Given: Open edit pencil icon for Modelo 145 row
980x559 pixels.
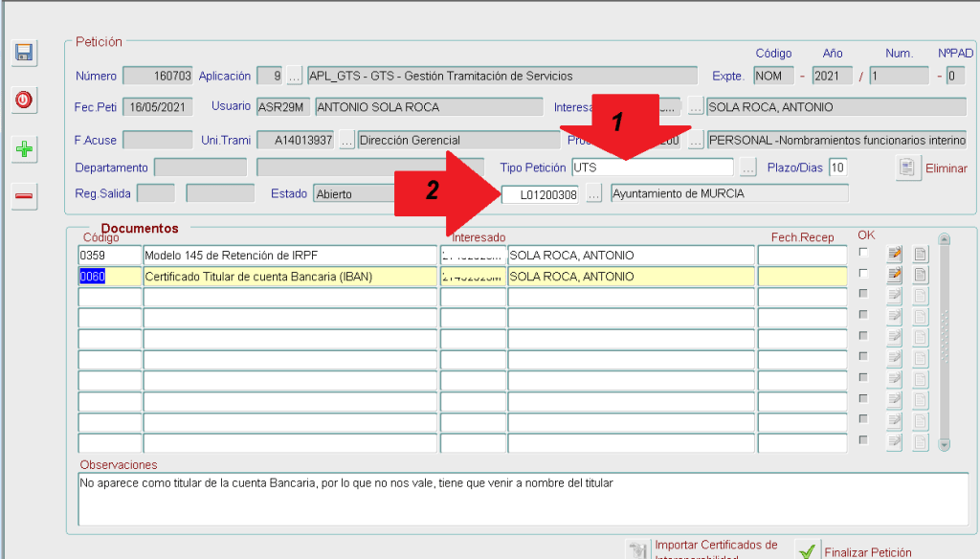Looking at the screenshot, I should coord(895,255).
